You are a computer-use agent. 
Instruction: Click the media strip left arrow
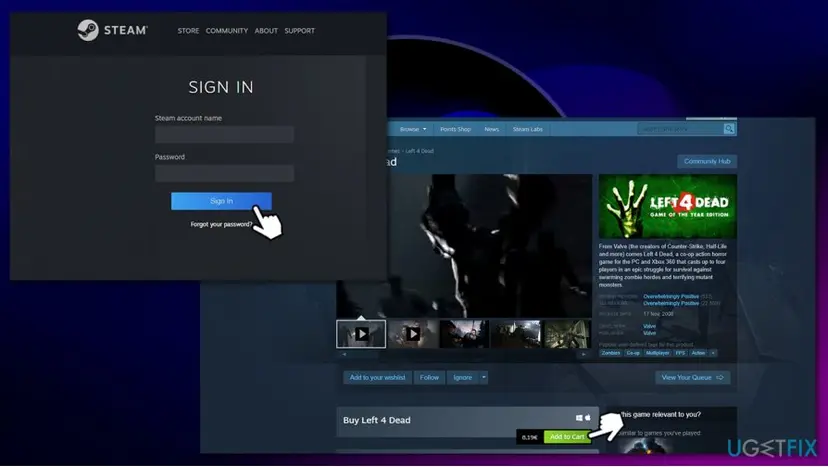(344, 354)
